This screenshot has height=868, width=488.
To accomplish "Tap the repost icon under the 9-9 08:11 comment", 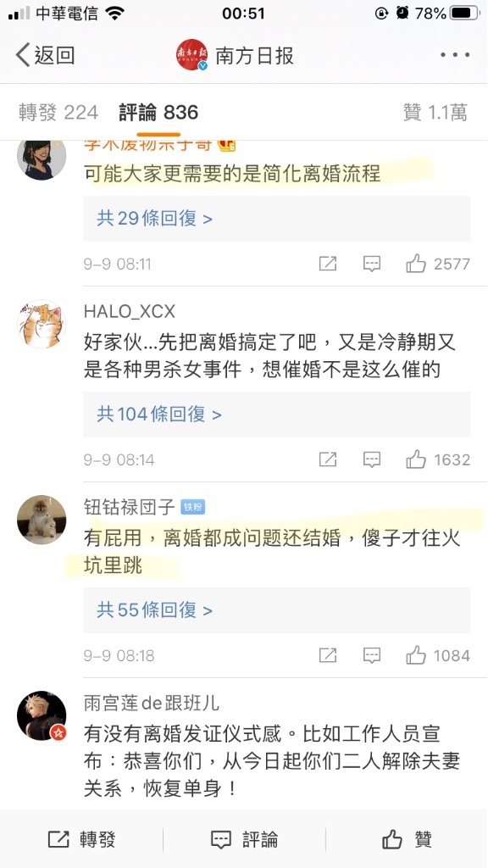I will [328, 264].
